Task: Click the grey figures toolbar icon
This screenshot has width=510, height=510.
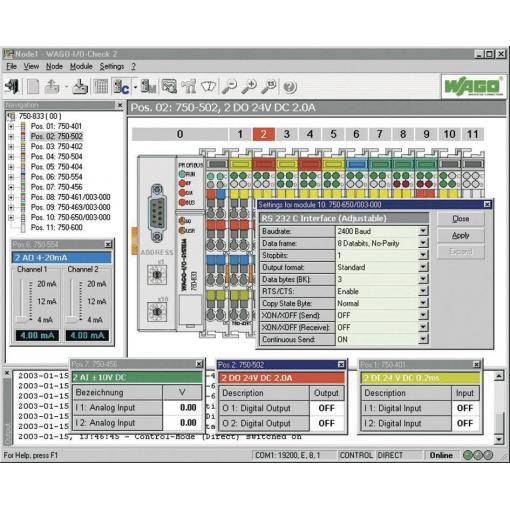Action: pos(189,87)
